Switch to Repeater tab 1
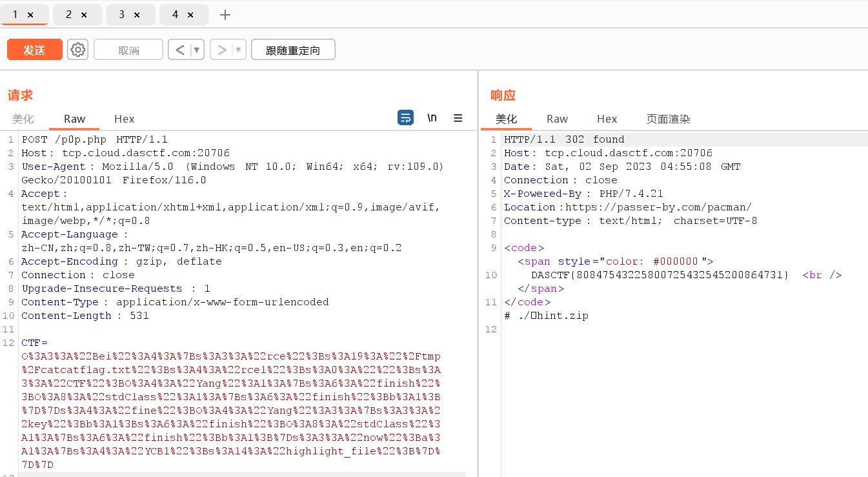Image resolution: width=868 pixels, height=477 pixels. (x=15, y=14)
